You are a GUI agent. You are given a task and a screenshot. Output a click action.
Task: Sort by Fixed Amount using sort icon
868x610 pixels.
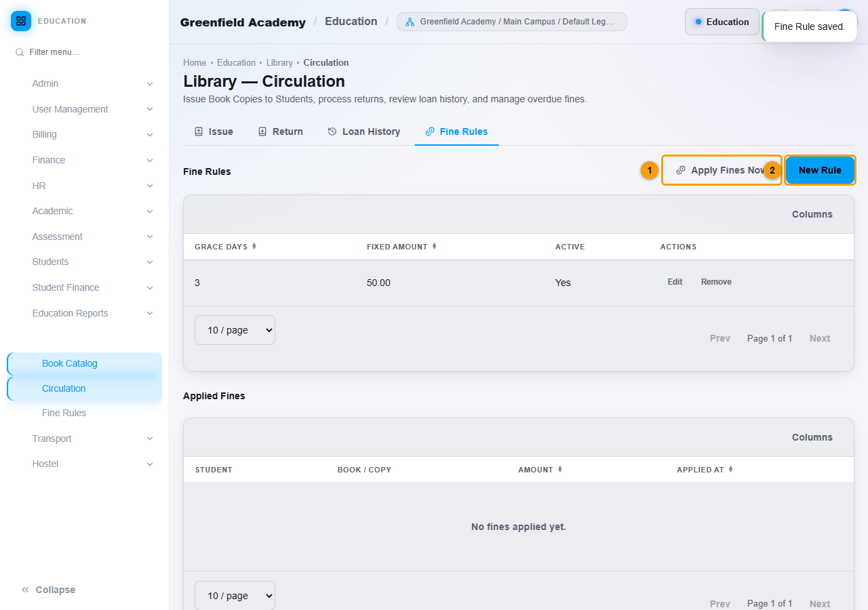[x=434, y=246]
